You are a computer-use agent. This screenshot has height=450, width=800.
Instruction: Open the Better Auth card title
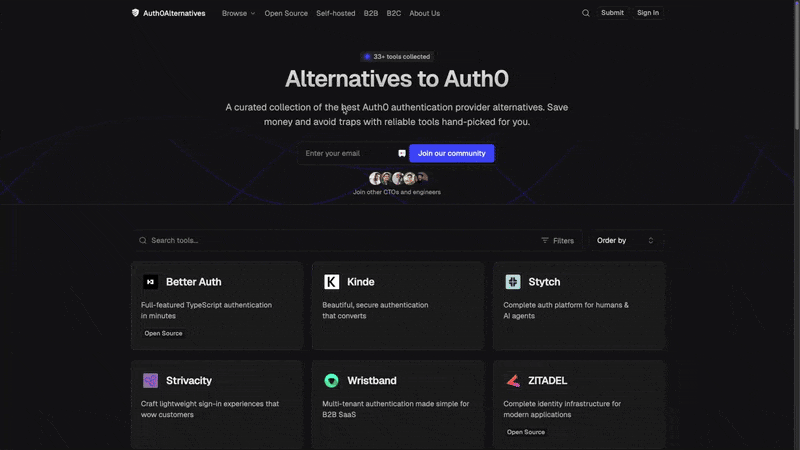pyautogui.click(x=193, y=282)
